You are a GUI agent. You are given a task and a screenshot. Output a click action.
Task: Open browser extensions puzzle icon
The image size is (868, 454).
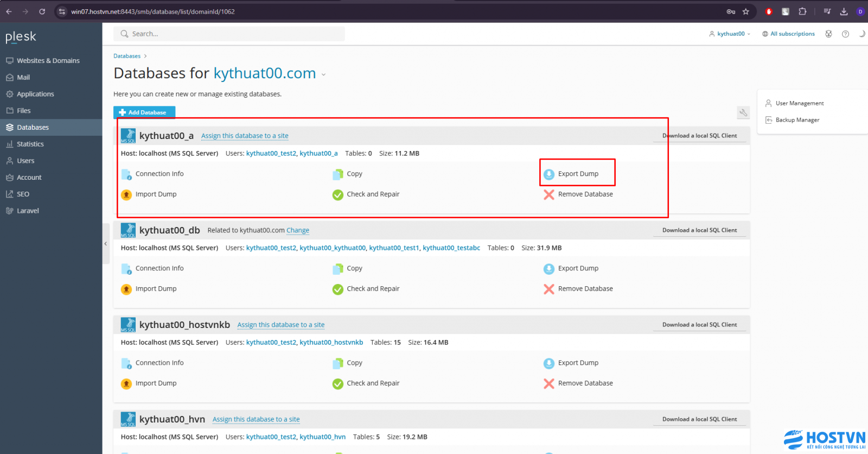(x=802, y=11)
